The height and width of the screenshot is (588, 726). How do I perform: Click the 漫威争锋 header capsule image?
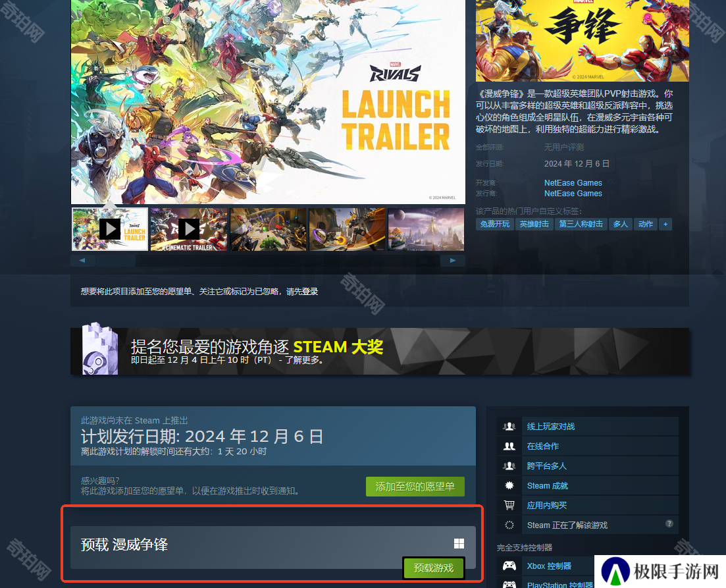click(583, 41)
